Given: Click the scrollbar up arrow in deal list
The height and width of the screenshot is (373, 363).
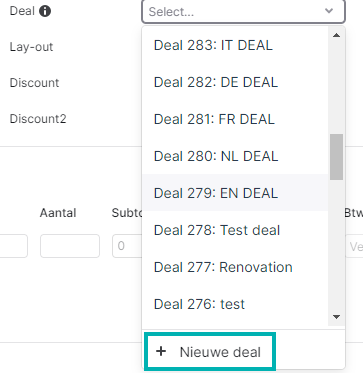Looking at the screenshot, I should [336, 35].
